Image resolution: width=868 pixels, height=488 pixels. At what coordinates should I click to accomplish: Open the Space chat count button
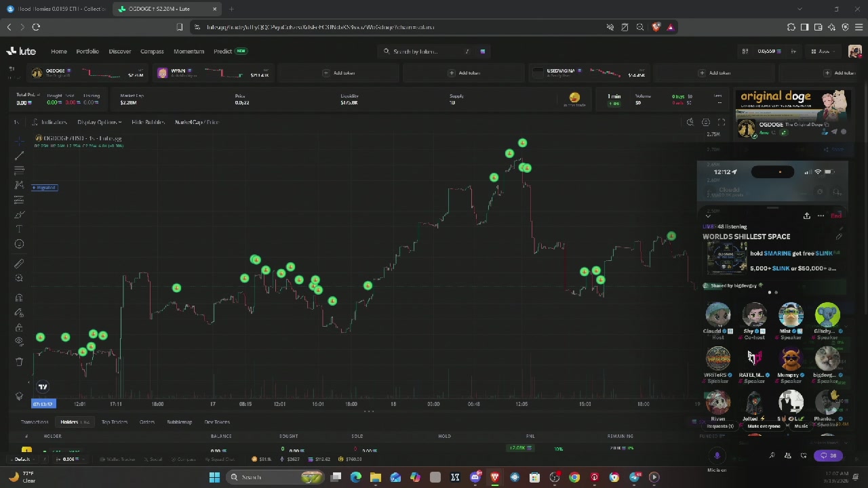coord(828,456)
